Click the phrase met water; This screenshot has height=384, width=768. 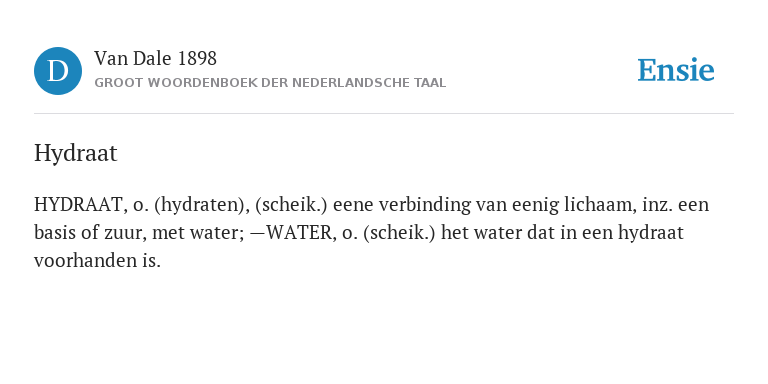(x=198, y=232)
